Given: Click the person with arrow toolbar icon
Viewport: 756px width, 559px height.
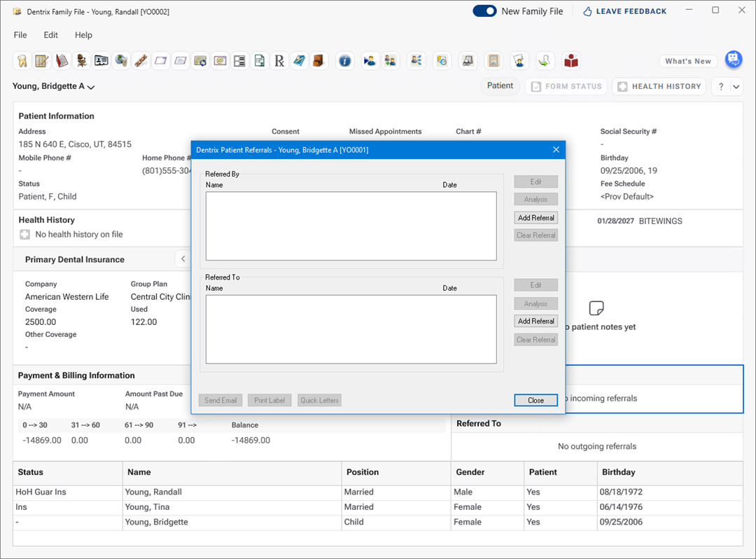Looking at the screenshot, I should point(370,61).
